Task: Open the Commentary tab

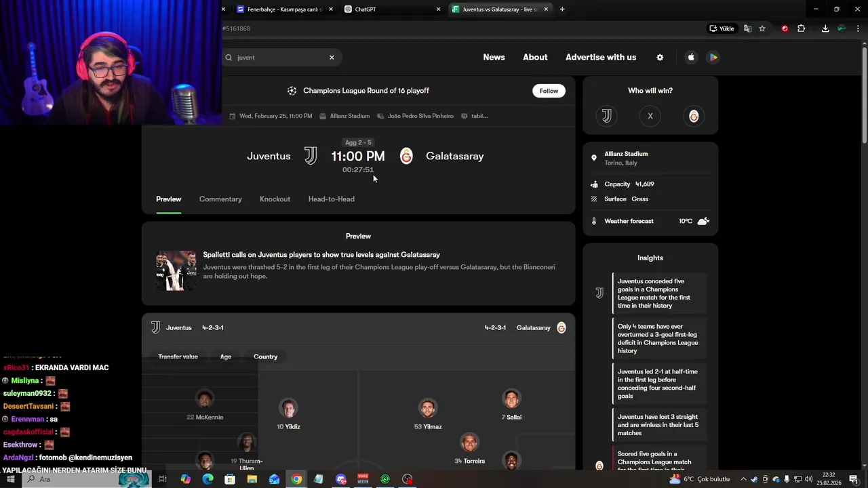Action: tap(220, 199)
